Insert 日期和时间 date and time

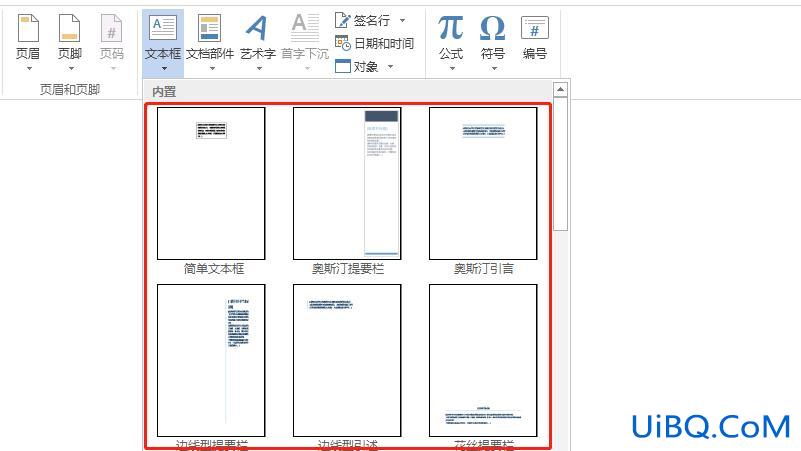pyautogui.click(x=374, y=43)
